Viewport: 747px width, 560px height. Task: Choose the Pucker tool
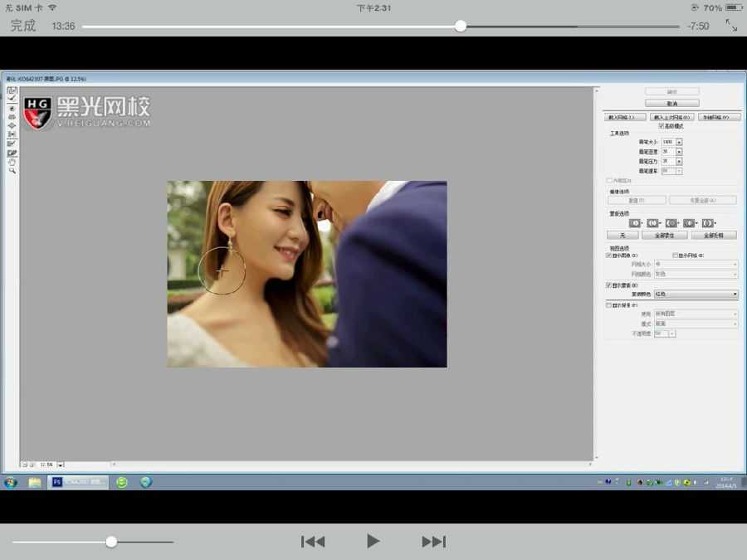pos(12,117)
